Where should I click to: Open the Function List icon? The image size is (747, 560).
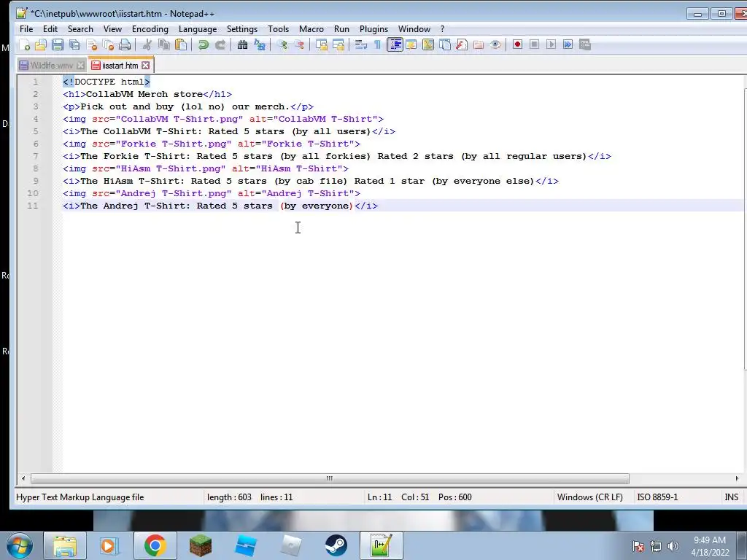coord(462,44)
